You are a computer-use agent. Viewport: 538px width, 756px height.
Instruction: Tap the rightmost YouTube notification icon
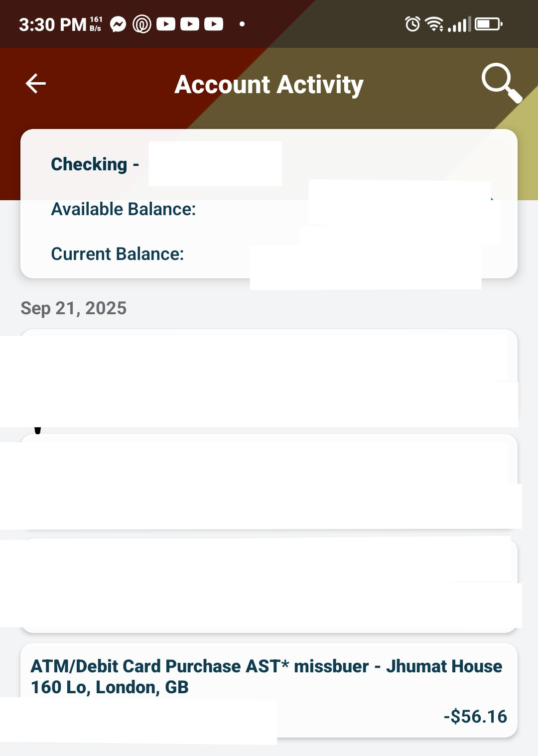coord(214,24)
